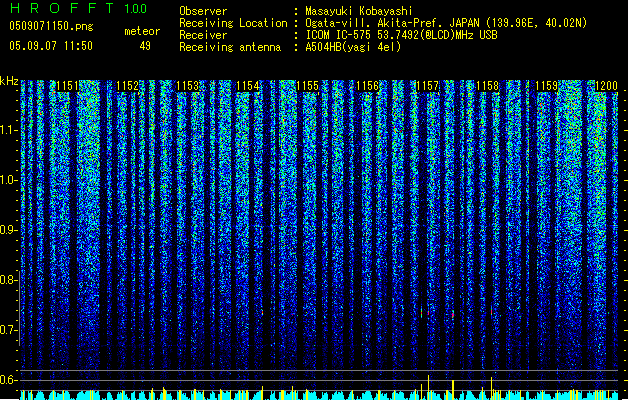
Task: Click the Receiver label
Action: pyautogui.click(x=203, y=35)
